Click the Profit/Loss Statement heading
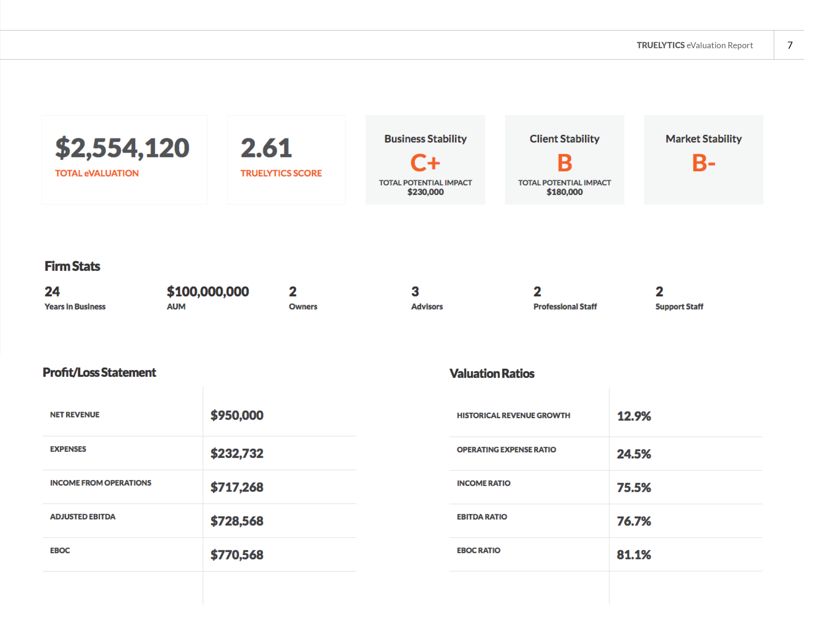This screenshot has height=644, width=834. tap(99, 372)
